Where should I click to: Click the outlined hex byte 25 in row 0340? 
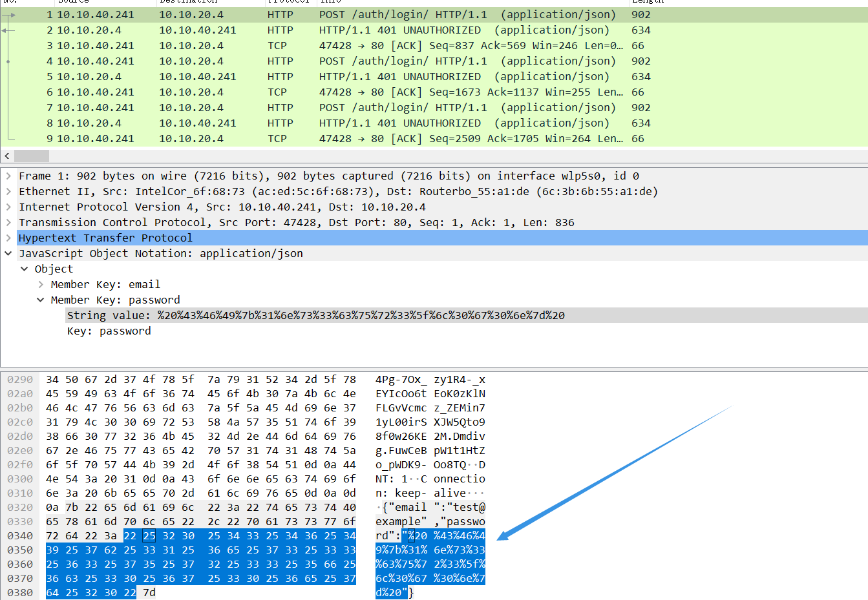tap(149, 535)
